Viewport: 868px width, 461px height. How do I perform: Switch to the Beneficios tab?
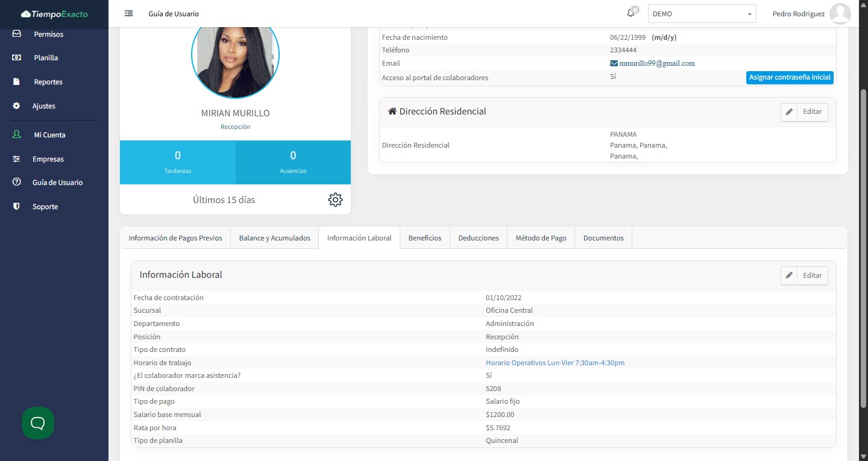(424, 238)
